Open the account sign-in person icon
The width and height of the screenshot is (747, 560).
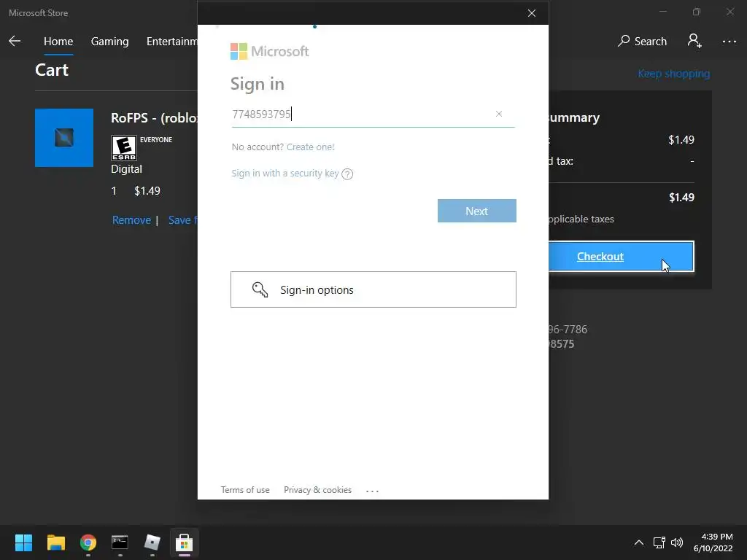pos(694,41)
